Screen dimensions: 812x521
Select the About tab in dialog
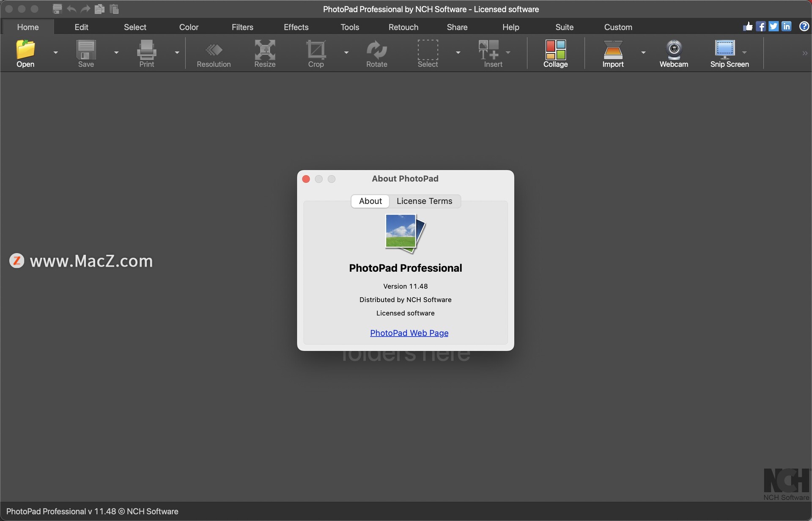tap(370, 201)
